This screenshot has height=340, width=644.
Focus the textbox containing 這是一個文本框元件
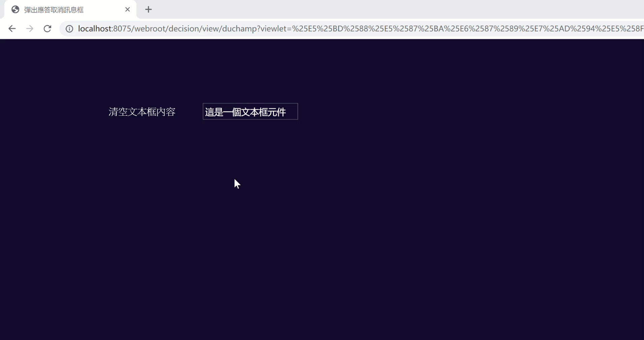coord(250,111)
